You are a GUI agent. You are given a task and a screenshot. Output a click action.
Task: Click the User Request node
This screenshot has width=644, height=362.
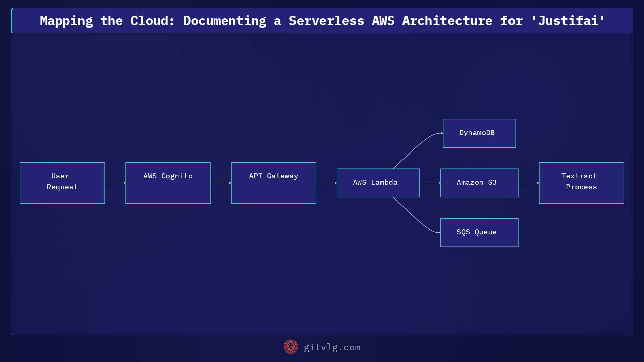[62, 183]
